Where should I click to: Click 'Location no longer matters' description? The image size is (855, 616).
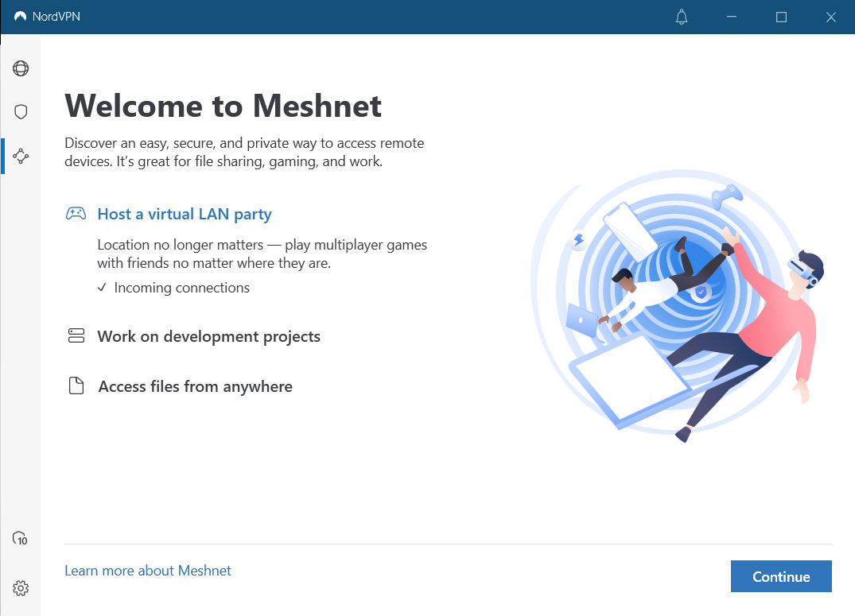point(262,254)
